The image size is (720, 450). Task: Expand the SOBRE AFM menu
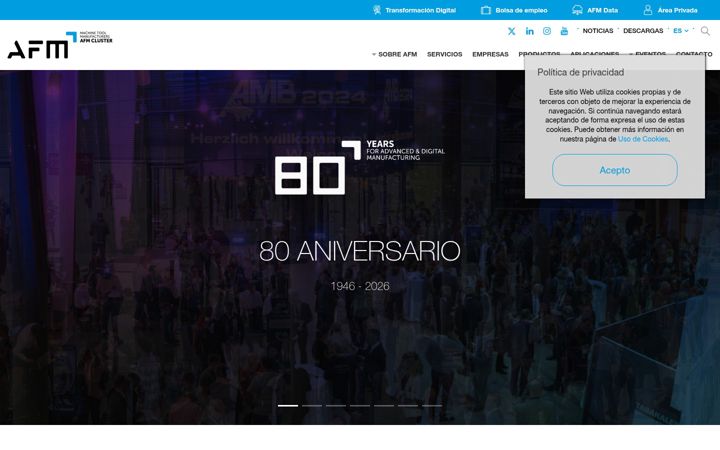[x=394, y=54]
